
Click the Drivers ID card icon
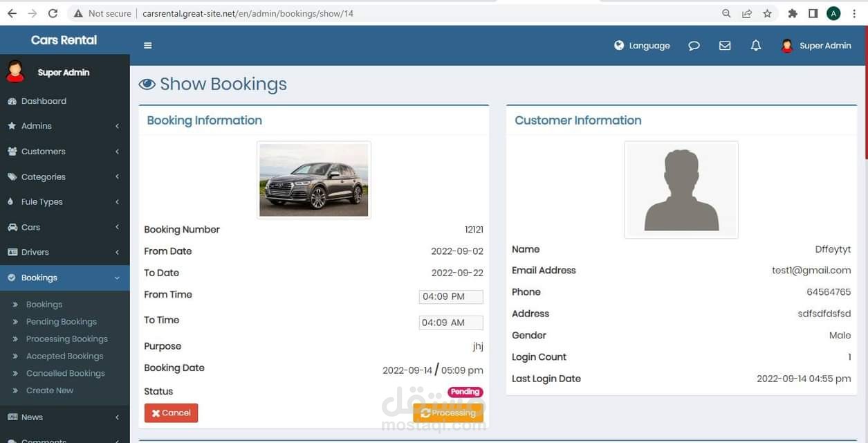coord(12,253)
